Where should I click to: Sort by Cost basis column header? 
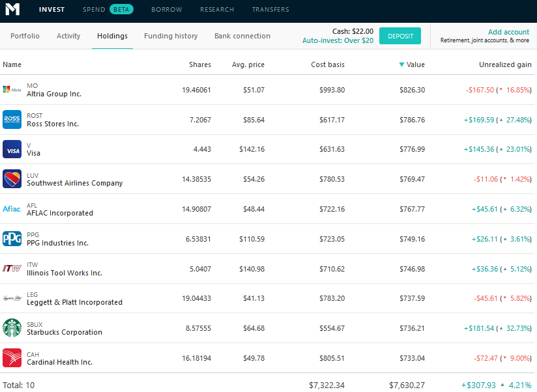click(x=328, y=64)
